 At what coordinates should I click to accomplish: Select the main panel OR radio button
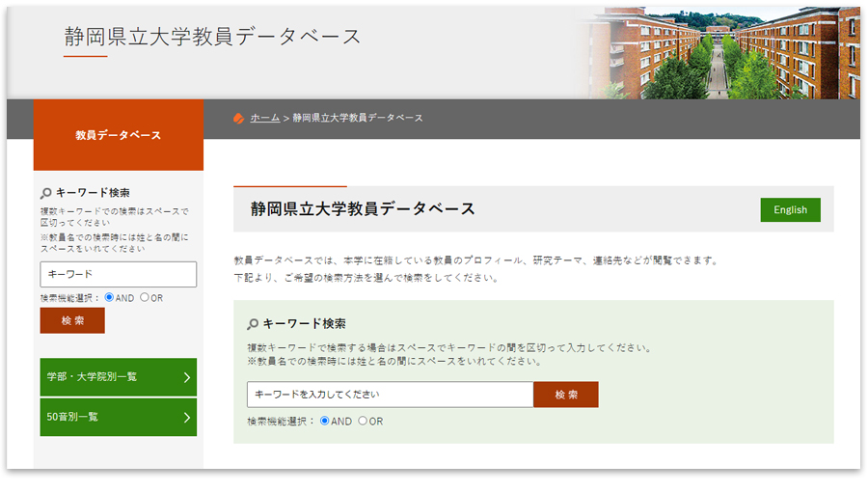tap(363, 422)
